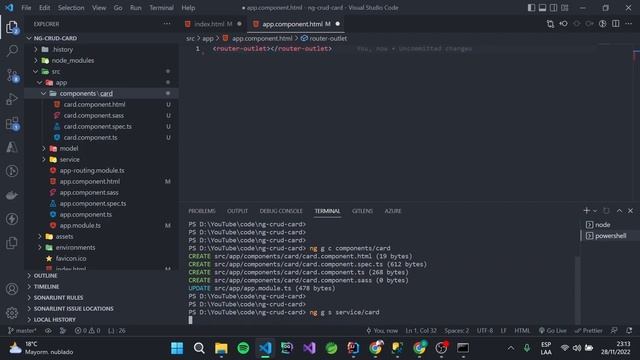Click the open changes icon in editor toolbar
640x360 pixels.
click(550, 24)
